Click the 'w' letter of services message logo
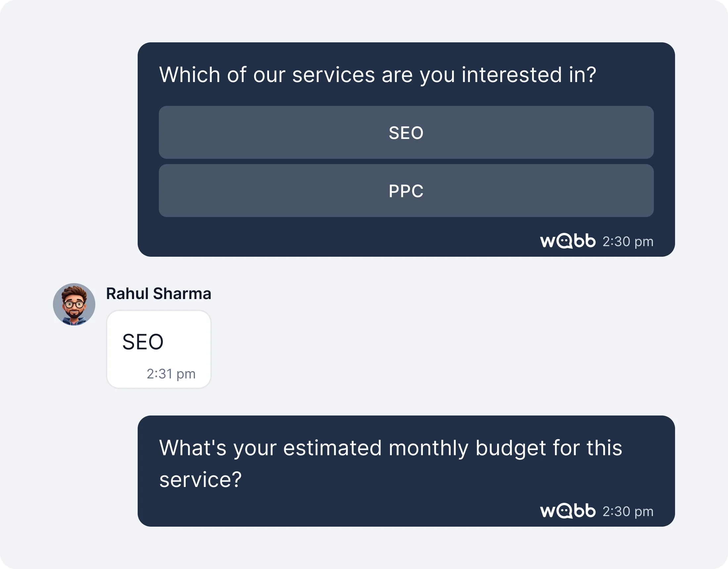Viewport: 728px width, 569px height. click(x=547, y=242)
